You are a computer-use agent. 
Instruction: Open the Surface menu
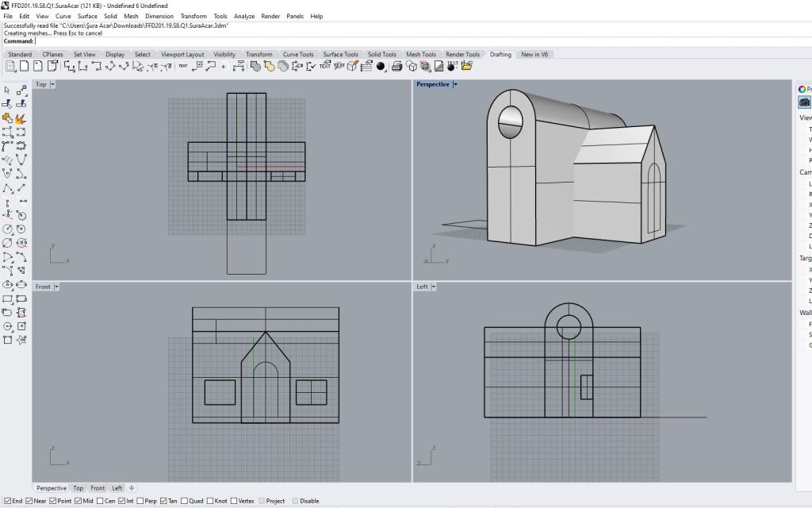pyautogui.click(x=87, y=16)
